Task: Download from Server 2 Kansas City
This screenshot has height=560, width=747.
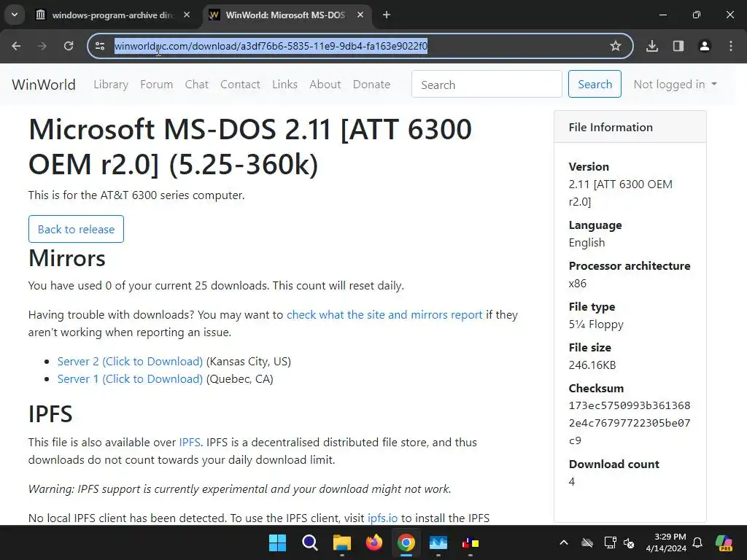Action: [130, 362]
